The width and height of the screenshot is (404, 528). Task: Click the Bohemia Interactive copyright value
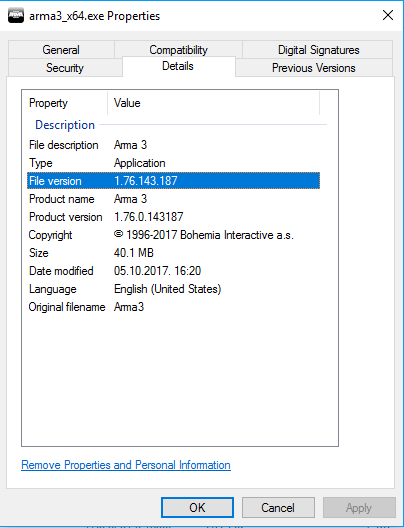tap(204, 235)
